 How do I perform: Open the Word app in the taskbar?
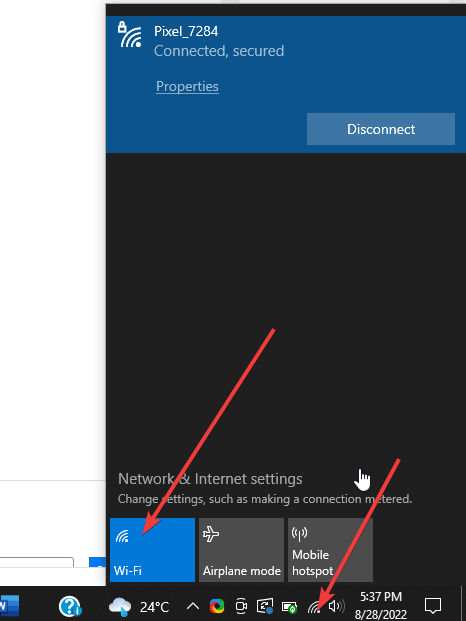click(x=9, y=606)
